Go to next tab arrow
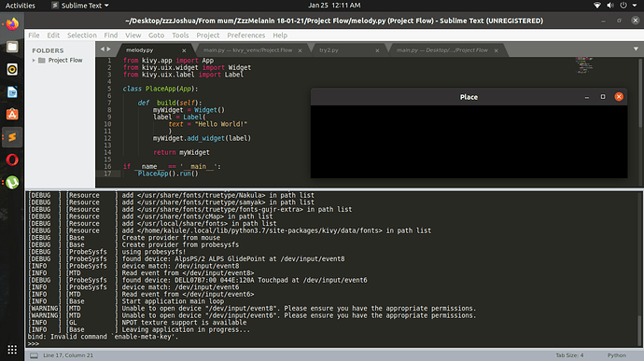This screenshot has height=361, width=644. click(109, 49)
